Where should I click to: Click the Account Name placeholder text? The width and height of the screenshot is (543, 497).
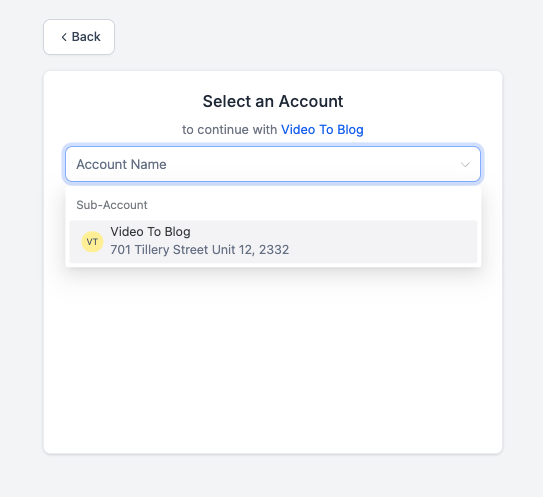click(x=121, y=165)
